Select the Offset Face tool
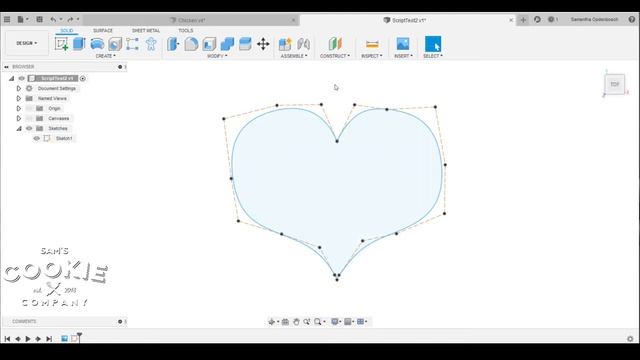Screen dimensions: 640x360 click(245, 44)
